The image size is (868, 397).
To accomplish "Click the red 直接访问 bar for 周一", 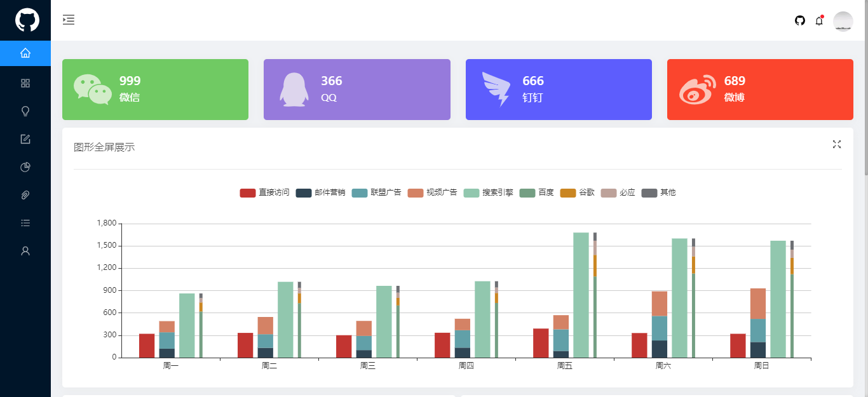I will [147, 346].
